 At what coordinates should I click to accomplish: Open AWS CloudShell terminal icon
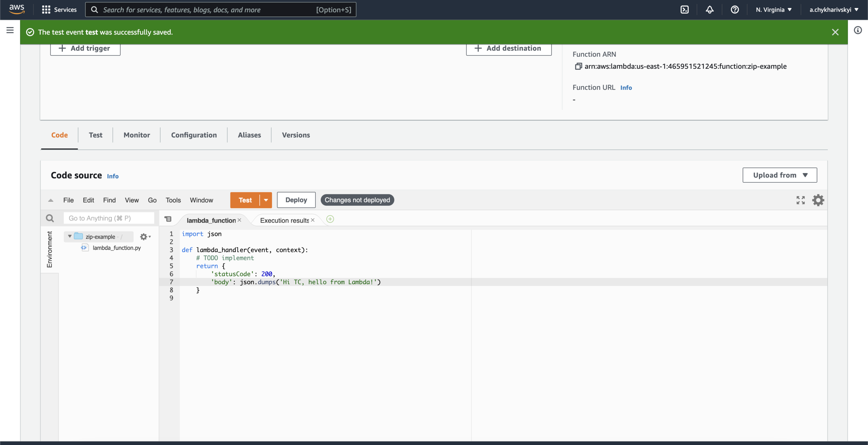[x=684, y=10]
